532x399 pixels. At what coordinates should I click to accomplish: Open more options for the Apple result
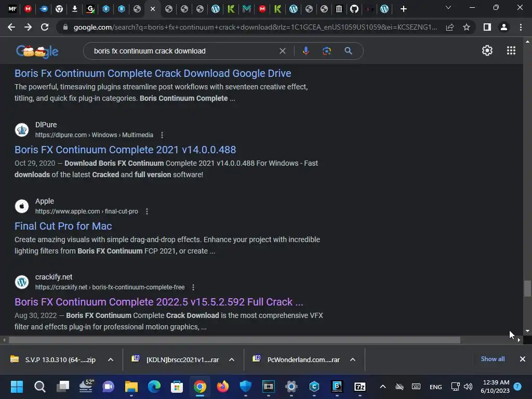(x=147, y=211)
